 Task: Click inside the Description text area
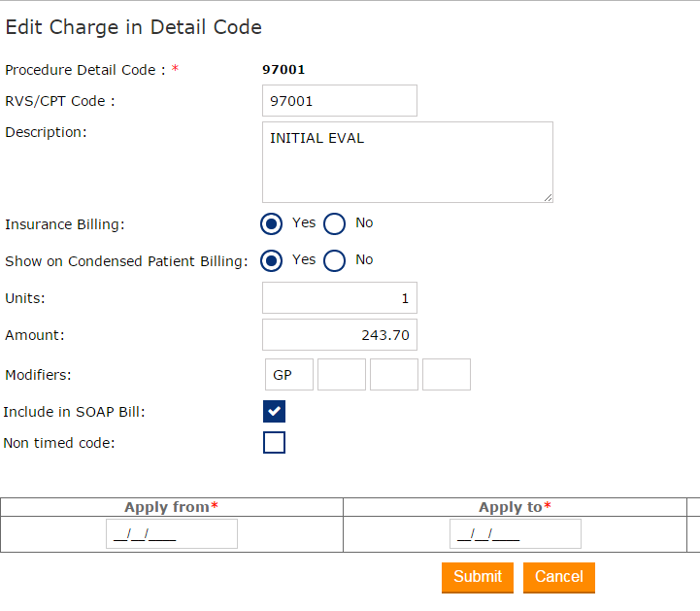pyautogui.click(x=407, y=162)
